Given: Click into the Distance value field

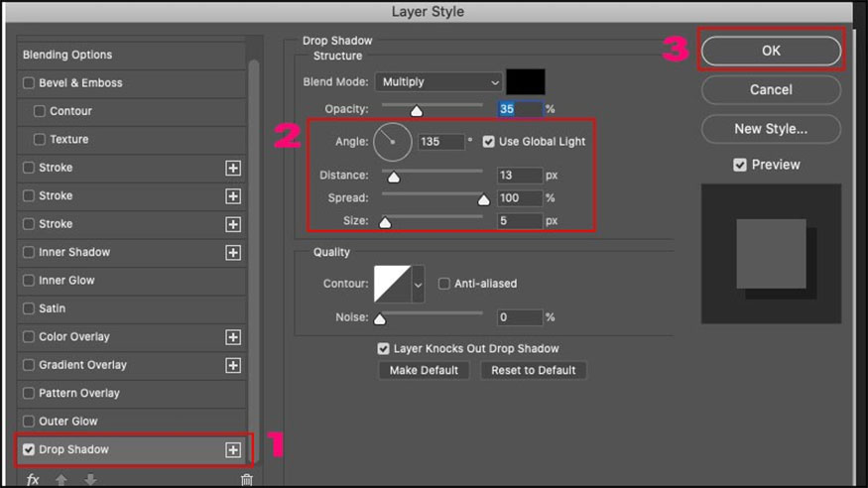Looking at the screenshot, I should (x=519, y=176).
